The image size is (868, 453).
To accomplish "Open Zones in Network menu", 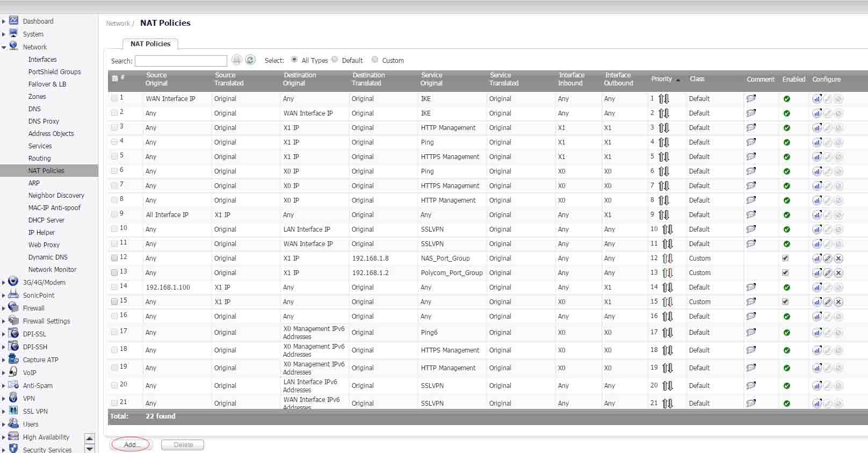I will (x=37, y=97).
